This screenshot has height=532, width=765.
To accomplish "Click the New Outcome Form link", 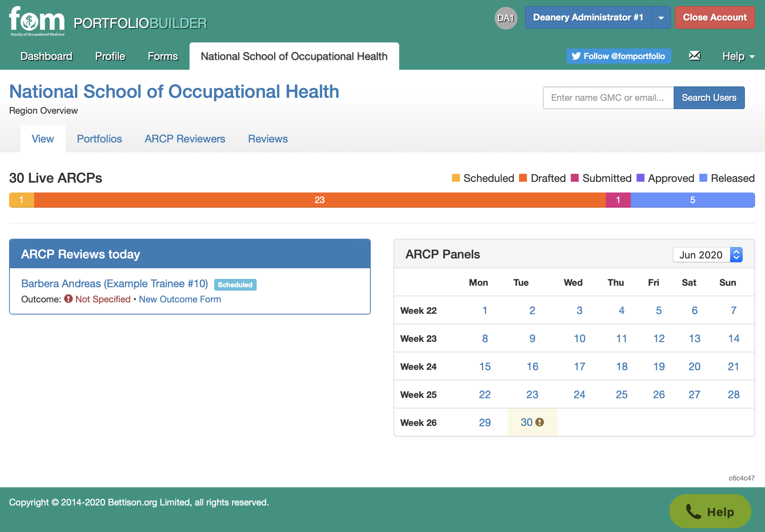I will coord(180,299).
